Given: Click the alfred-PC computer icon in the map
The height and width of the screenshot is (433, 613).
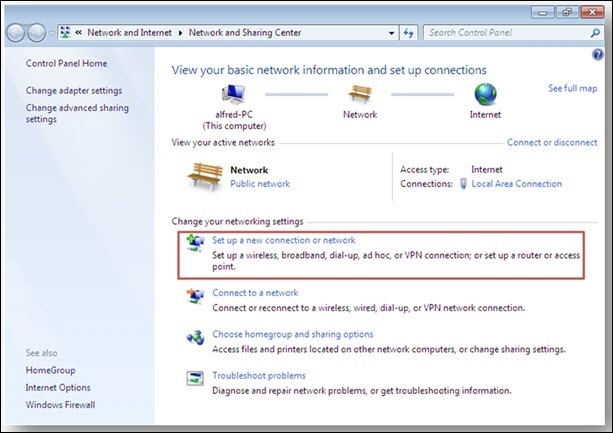Looking at the screenshot, I should [233, 94].
